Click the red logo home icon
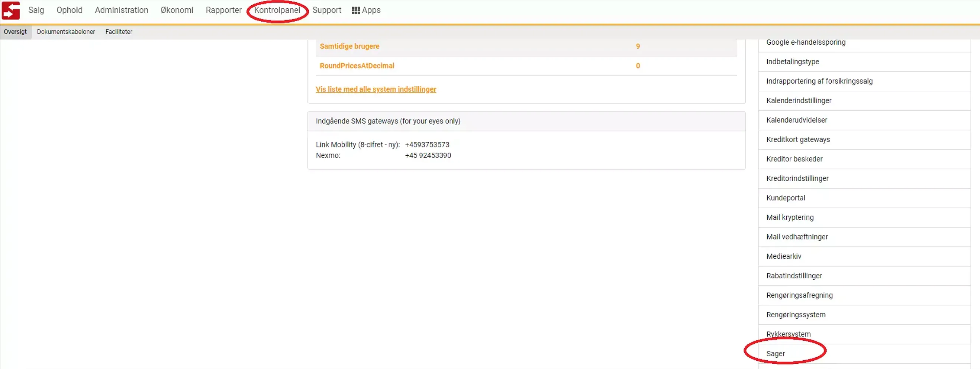Image resolution: width=980 pixels, height=369 pixels. coord(11,10)
